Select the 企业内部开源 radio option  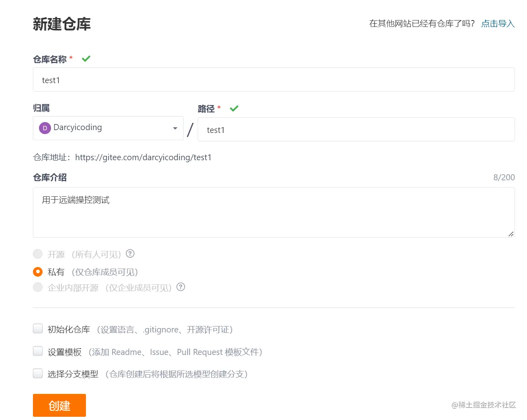pos(38,287)
